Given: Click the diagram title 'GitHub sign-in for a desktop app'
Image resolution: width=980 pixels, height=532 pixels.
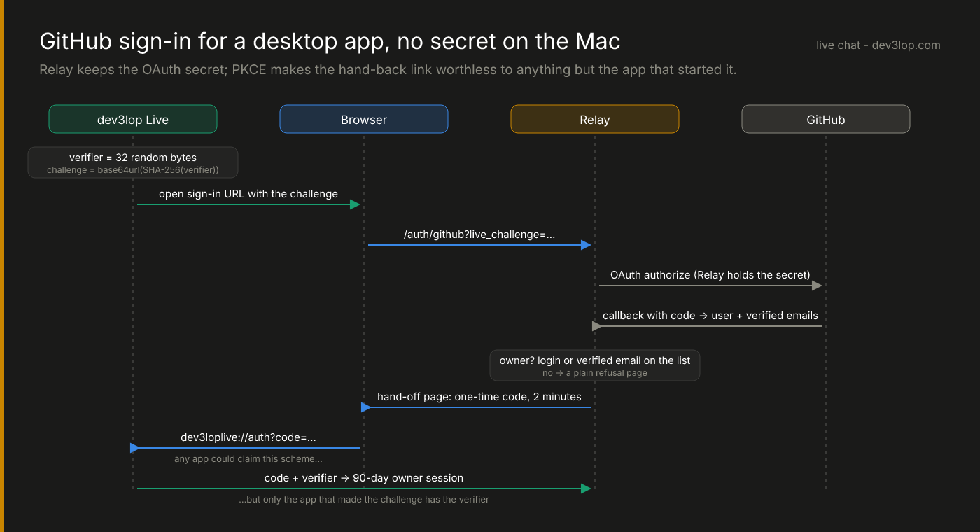Looking at the screenshot, I should [x=330, y=41].
